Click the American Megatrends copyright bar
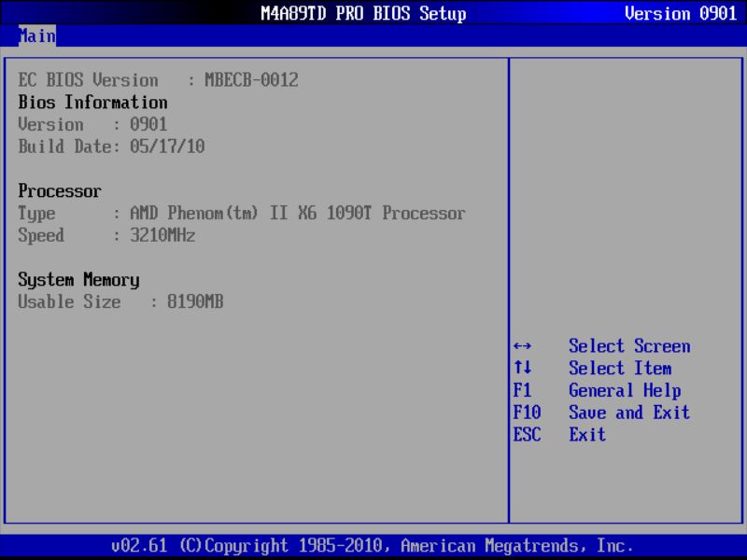This screenshot has width=747, height=560. click(373, 545)
